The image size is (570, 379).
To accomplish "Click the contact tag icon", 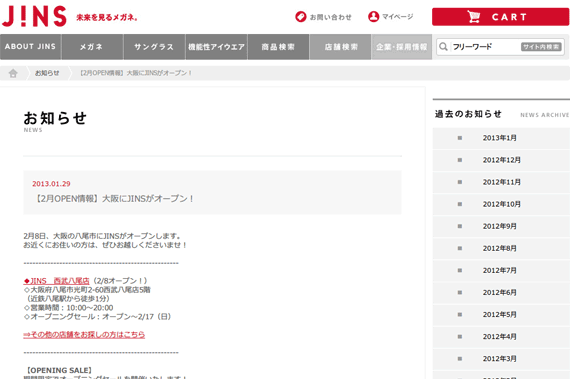I will [x=301, y=17].
